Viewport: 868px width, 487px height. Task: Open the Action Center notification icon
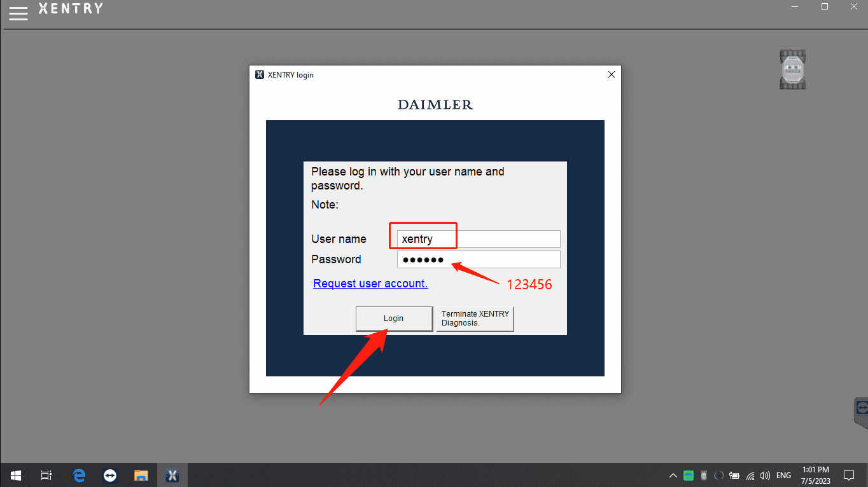[849, 475]
